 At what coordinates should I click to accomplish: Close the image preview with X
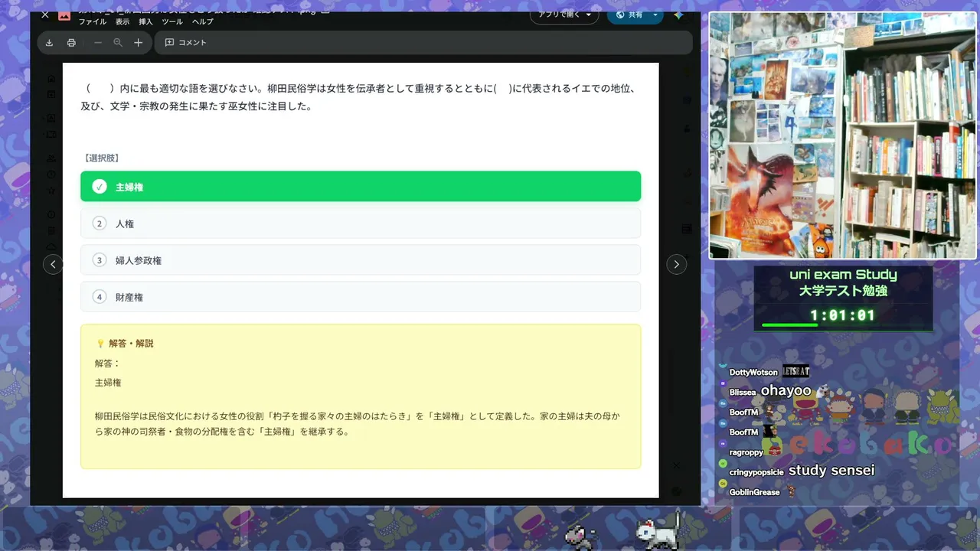point(44,15)
